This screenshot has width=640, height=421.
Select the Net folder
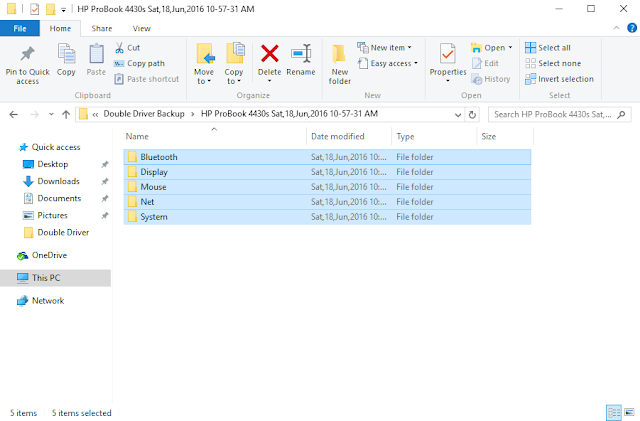click(x=327, y=202)
